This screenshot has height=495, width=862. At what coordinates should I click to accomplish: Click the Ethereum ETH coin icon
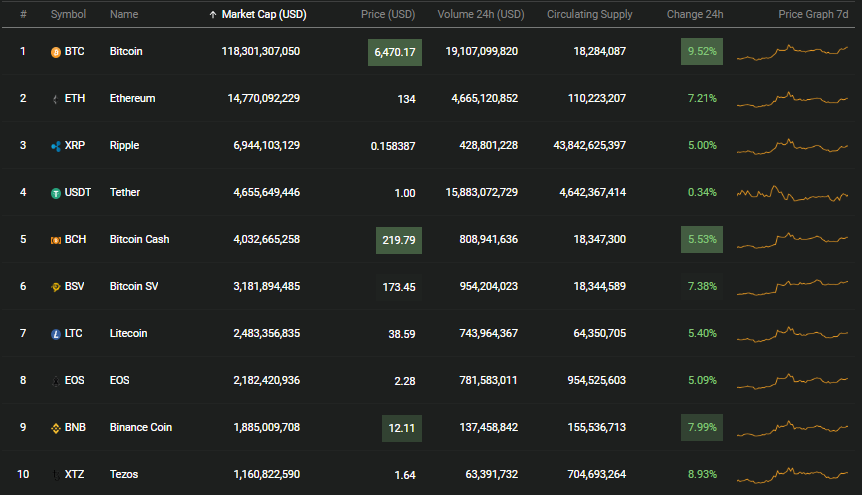coord(56,99)
